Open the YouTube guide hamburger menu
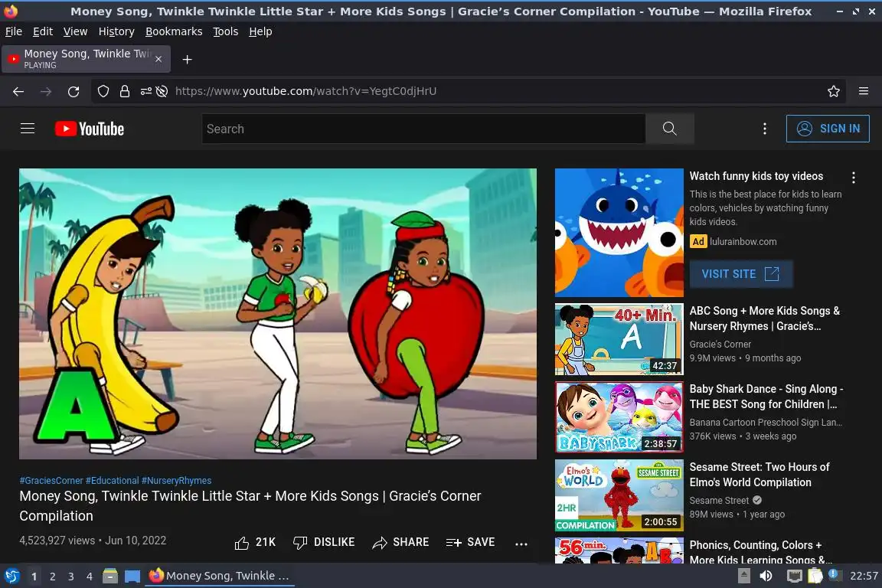Screen dimensions: 882x588 pyautogui.click(x=28, y=129)
